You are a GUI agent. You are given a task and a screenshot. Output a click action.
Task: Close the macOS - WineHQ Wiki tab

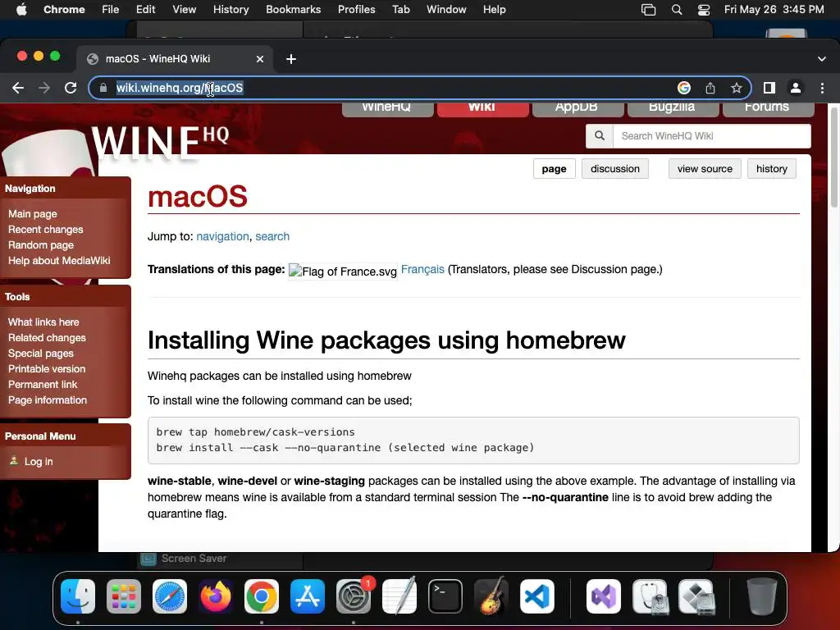point(260,59)
